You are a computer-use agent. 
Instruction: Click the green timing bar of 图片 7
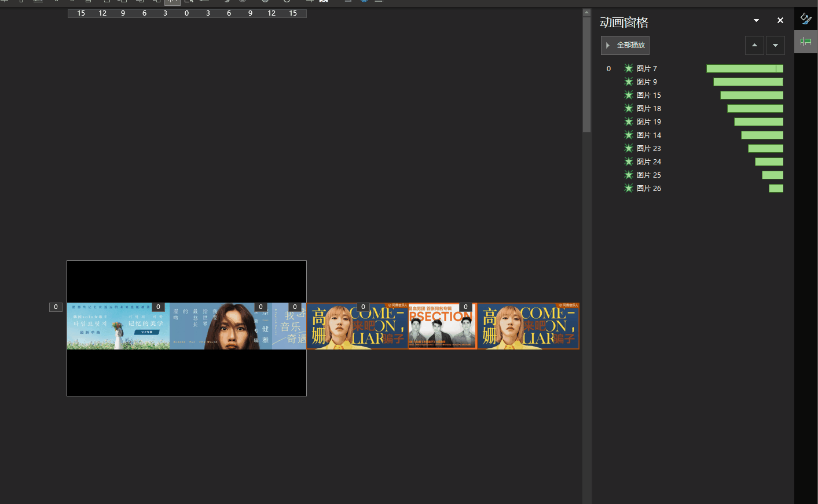coord(745,68)
